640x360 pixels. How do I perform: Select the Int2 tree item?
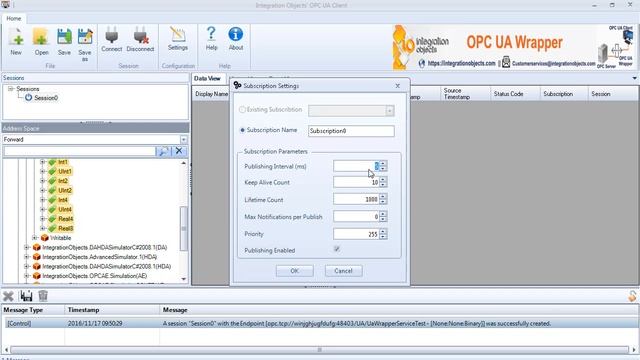pos(62,181)
